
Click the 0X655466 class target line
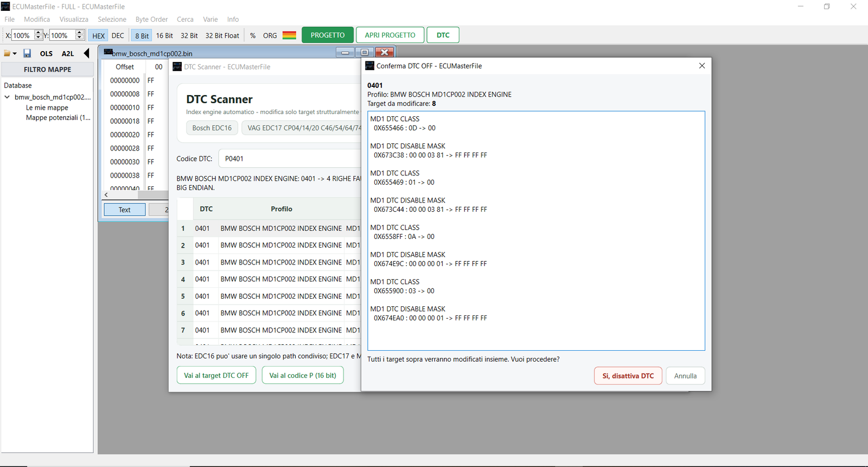coord(404,128)
